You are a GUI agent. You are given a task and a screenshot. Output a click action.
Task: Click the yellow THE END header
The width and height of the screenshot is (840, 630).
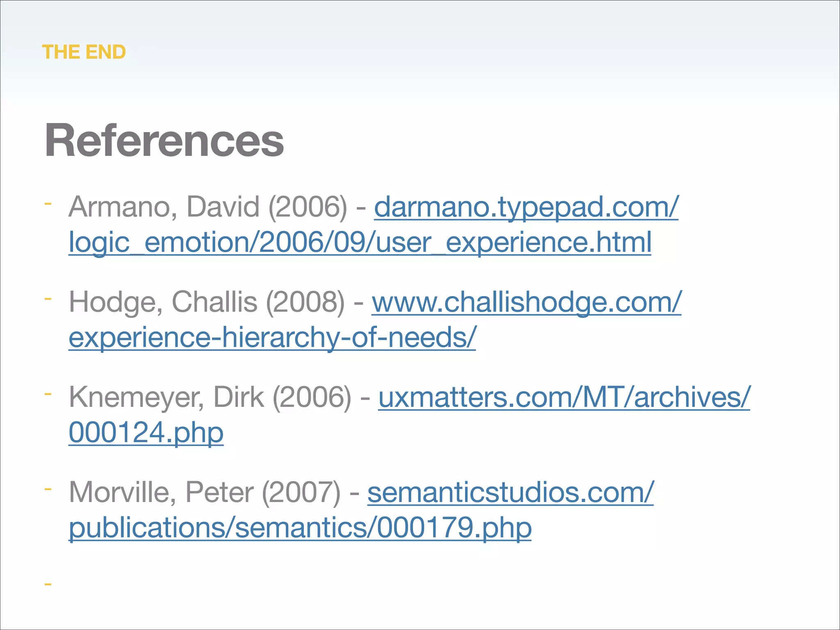coord(84,52)
